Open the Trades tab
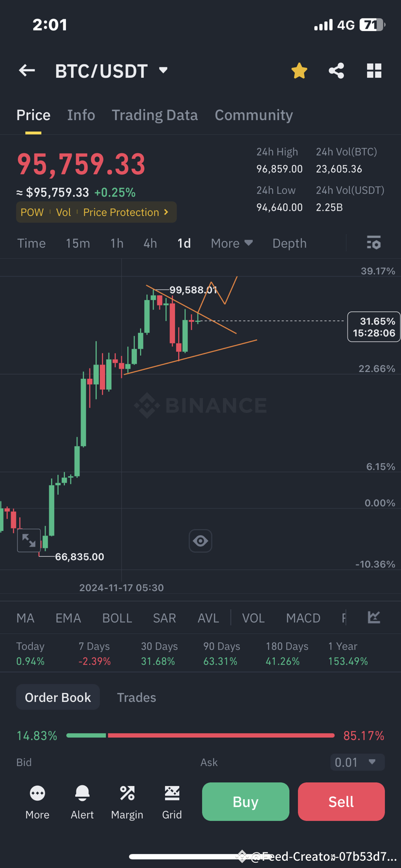 [x=136, y=697]
